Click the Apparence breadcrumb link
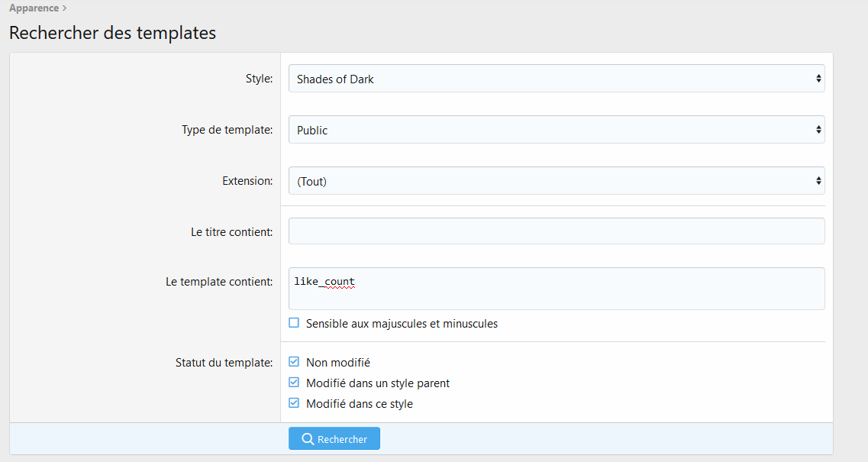Screen dimensions: 868x462 34,8
